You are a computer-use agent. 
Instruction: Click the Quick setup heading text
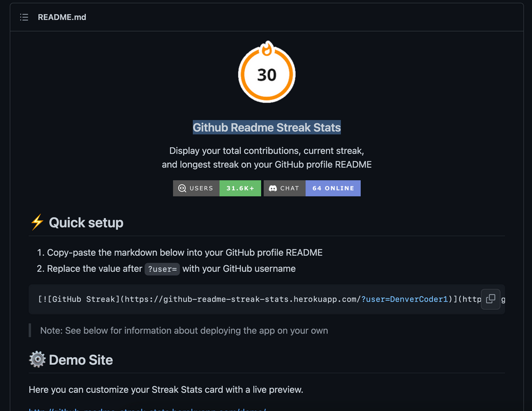86,222
